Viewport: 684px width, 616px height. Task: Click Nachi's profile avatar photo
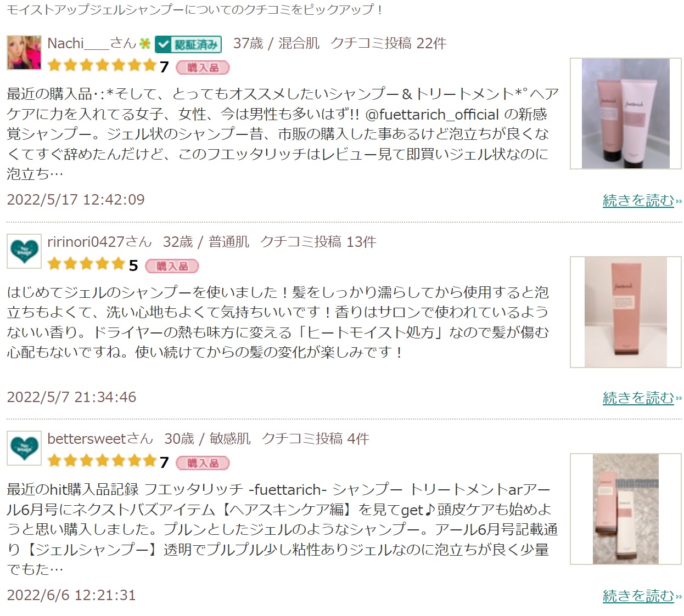point(24,53)
